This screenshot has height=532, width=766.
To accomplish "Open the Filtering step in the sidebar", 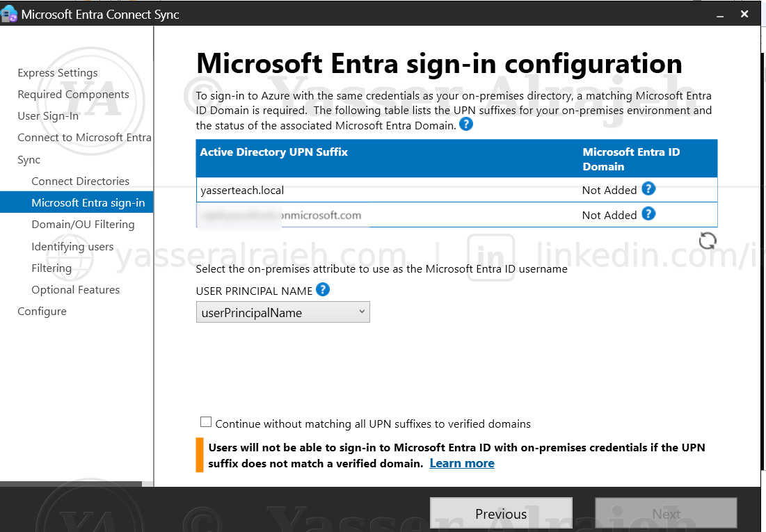I will click(x=51, y=268).
